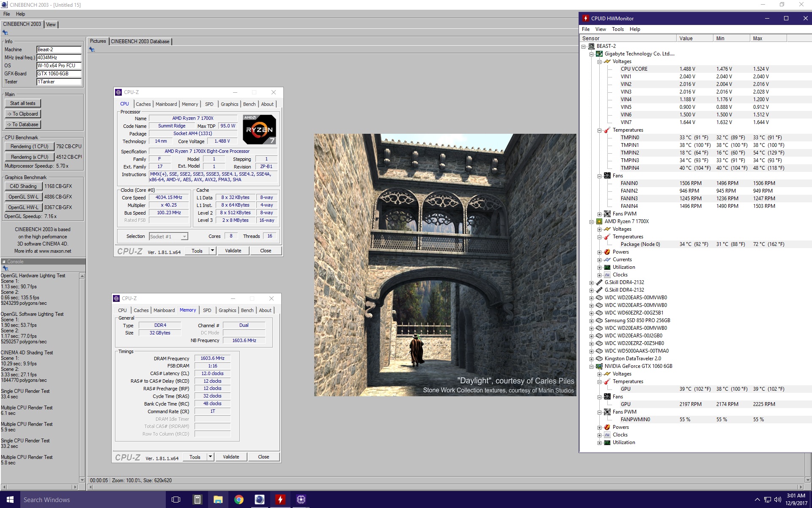
Task: Click the Fans icon under Gigabyte
Action: coord(607,176)
